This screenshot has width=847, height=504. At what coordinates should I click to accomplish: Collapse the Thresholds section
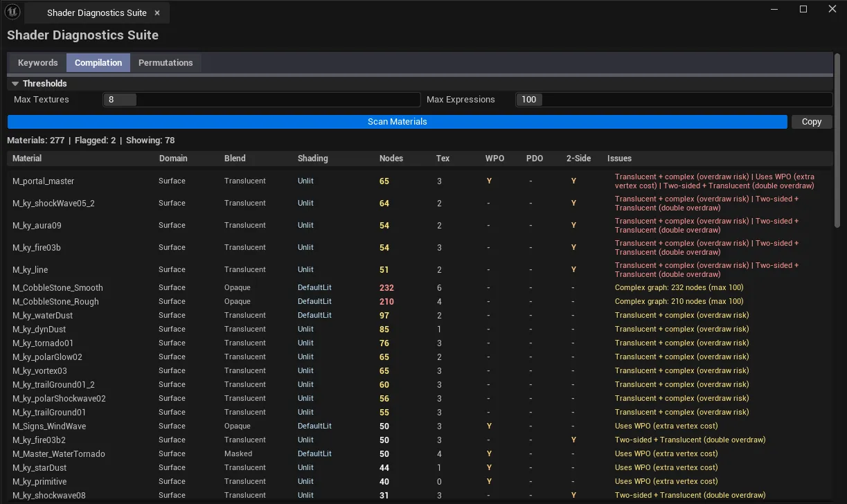tap(15, 84)
